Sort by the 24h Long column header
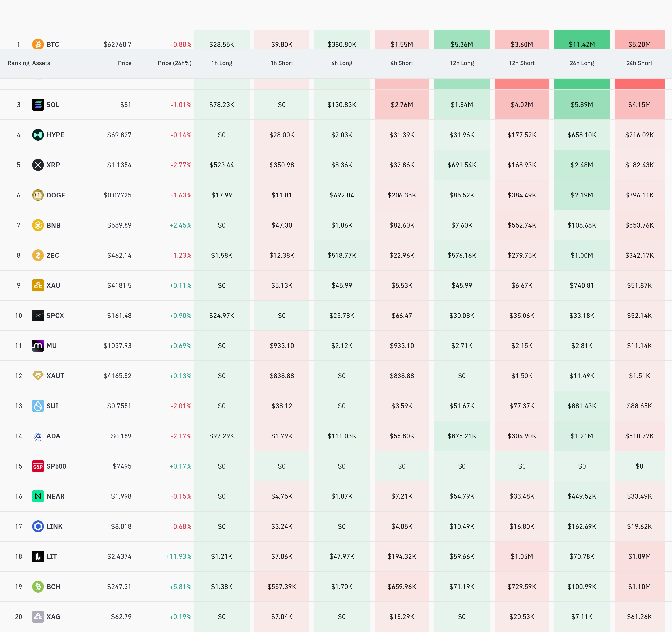672x632 pixels. 582,63
